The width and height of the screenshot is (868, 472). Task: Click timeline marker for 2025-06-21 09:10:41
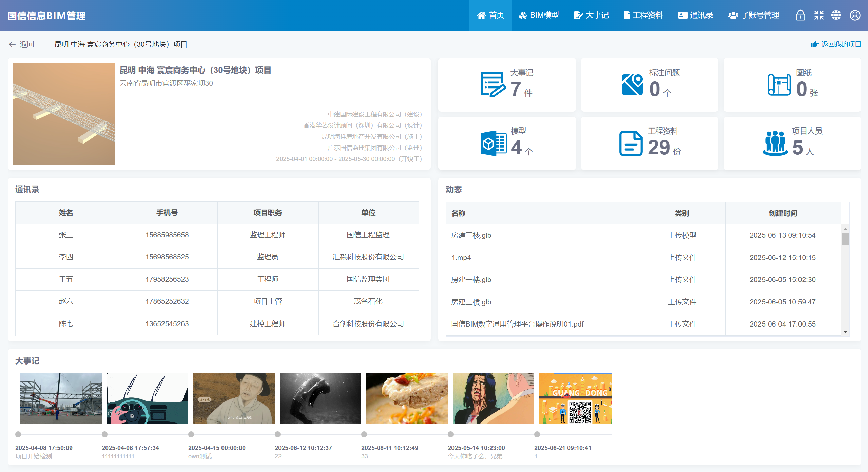tap(537, 434)
